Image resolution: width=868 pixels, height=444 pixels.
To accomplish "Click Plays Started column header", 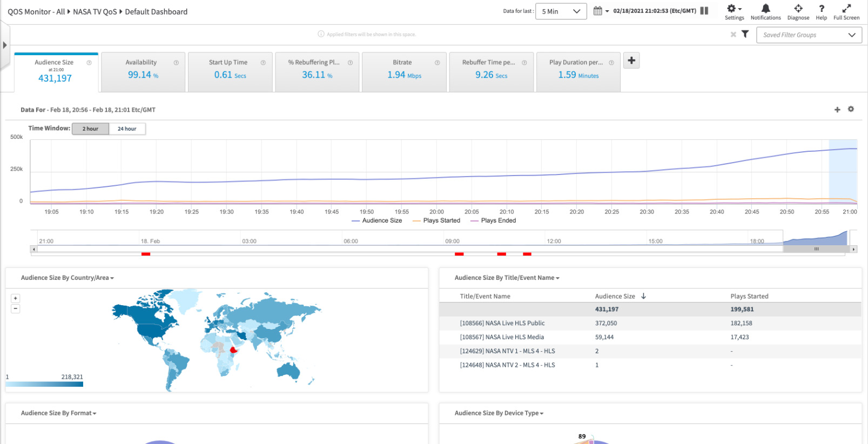I will pos(749,296).
